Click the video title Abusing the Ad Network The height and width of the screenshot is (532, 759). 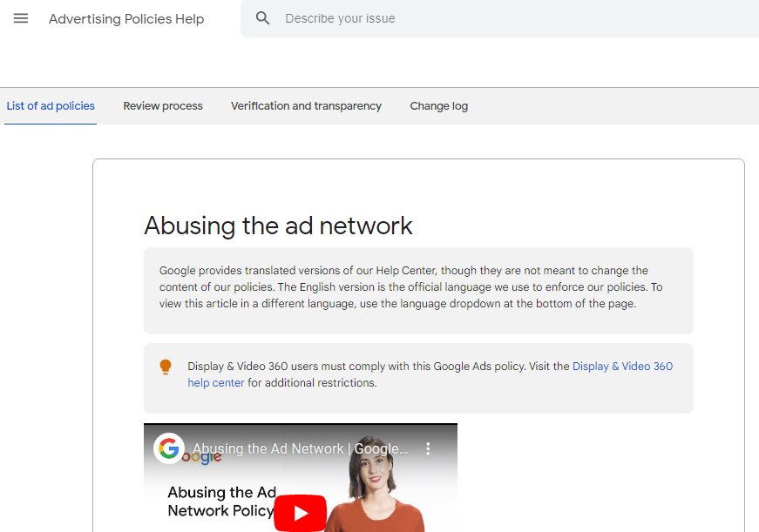(300, 448)
